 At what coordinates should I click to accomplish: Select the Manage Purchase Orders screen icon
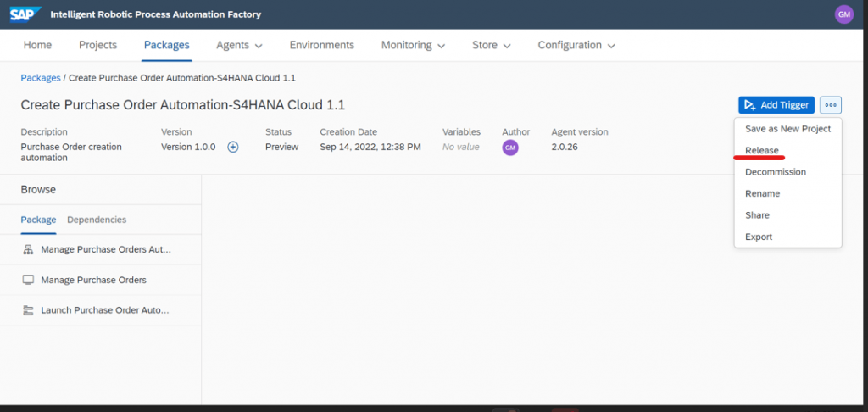click(x=28, y=280)
